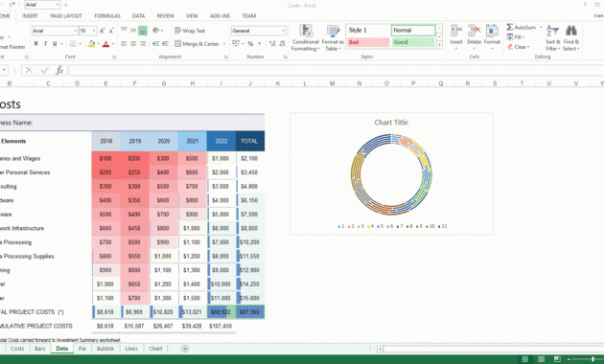The height and width of the screenshot is (364, 604).
Task: Open quick access toolbar font dropdown
Action: pos(58,5)
